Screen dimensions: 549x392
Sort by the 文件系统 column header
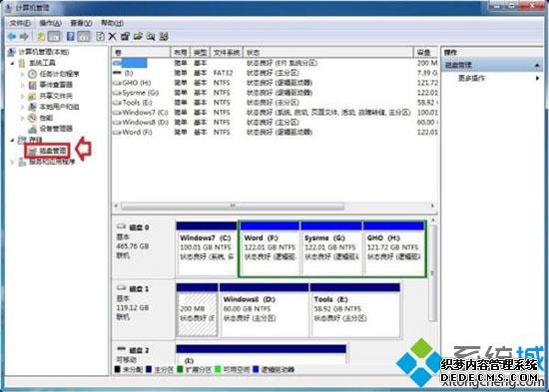(x=227, y=53)
